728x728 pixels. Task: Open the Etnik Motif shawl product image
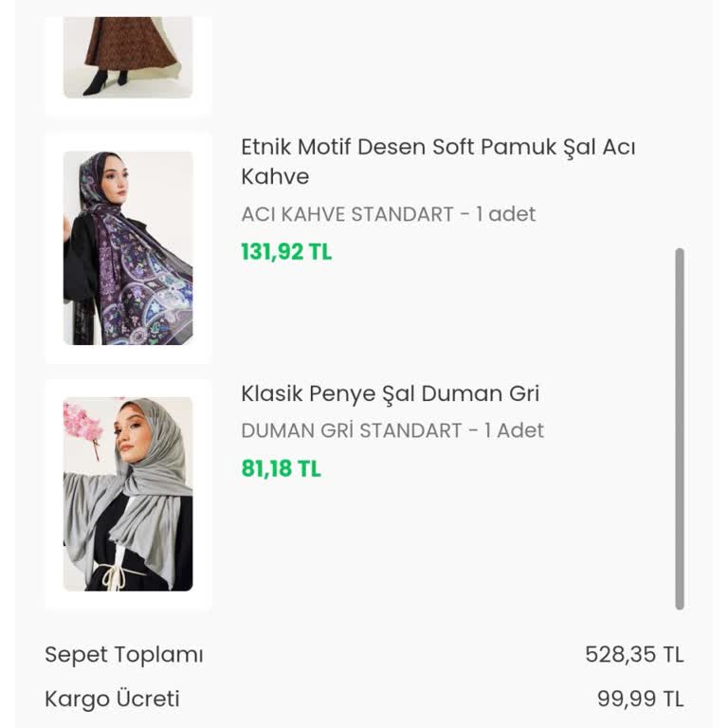point(128,247)
